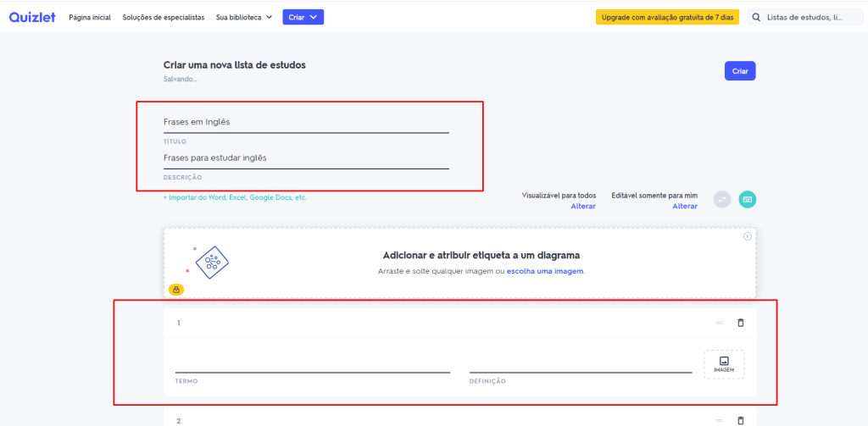The height and width of the screenshot is (426, 868).
Task: Go to Página inicial
Action: [x=90, y=17]
